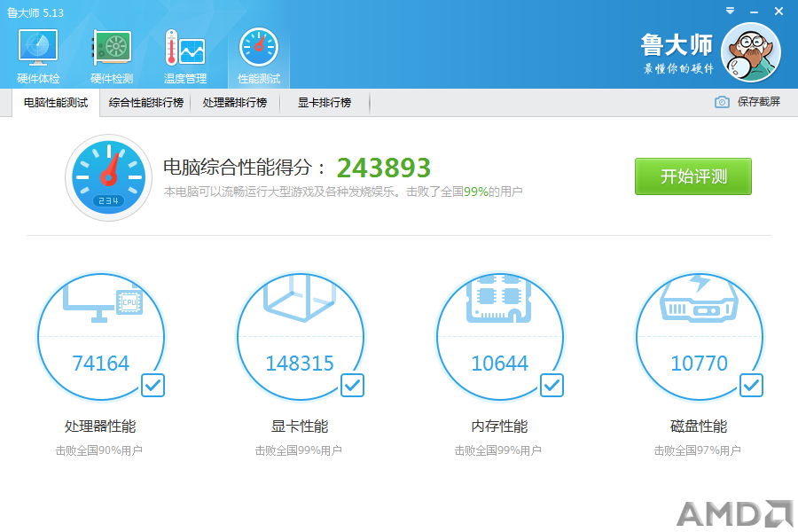Click the 鲁大师 5.13 title text
This screenshot has width=798, height=532.
(35, 12)
